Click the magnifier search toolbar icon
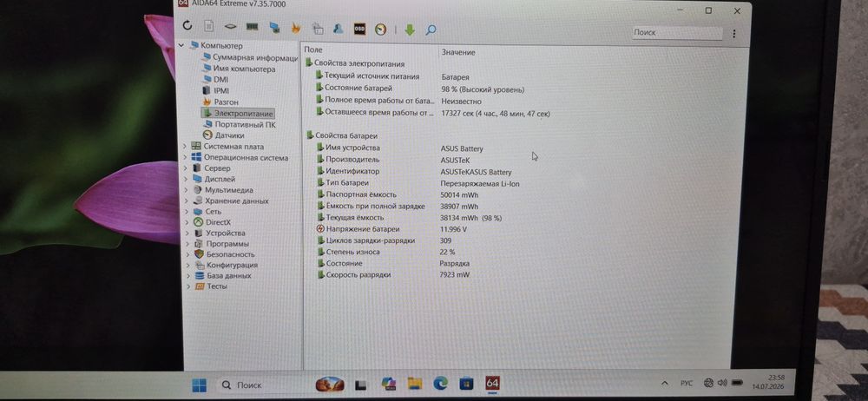Viewport: 868px width, 401px height. point(431,30)
